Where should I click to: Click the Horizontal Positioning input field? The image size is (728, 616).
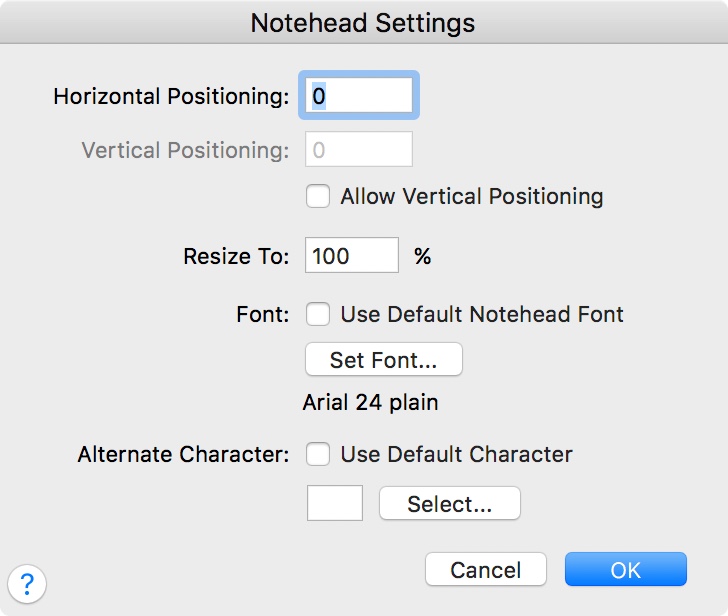pos(359,97)
